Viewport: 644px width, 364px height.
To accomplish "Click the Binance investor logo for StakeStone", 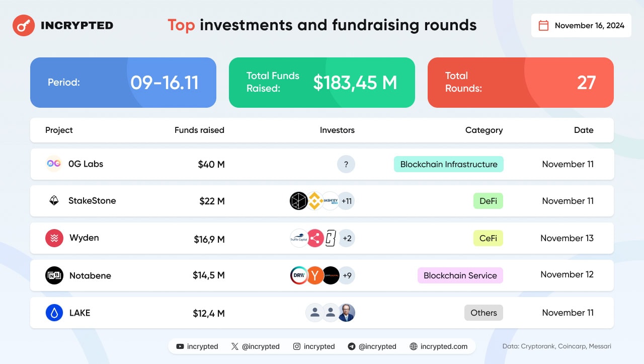I will point(315,201).
